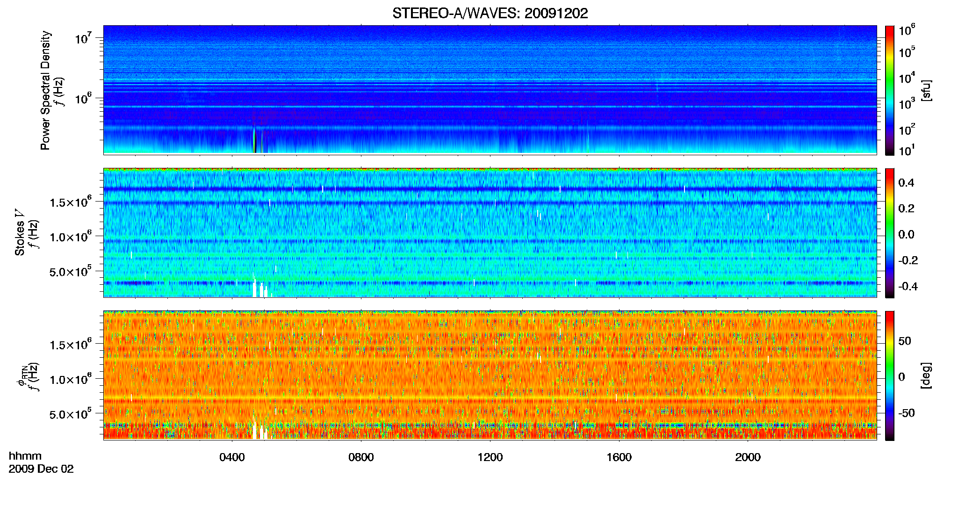The height and width of the screenshot is (505, 980).
Task: Click the white data gap in Stokes V panel
Action: pyautogui.click(x=255, y=289)
